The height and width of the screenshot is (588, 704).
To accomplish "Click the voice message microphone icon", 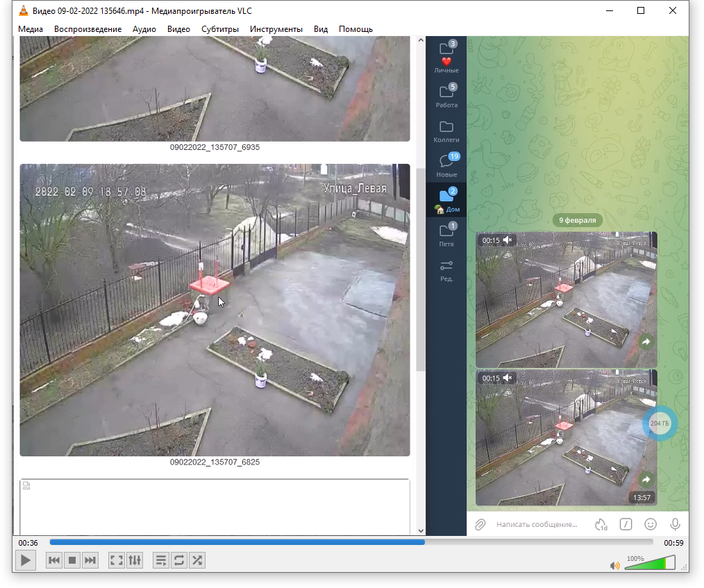I will click(x=675, y=524).
